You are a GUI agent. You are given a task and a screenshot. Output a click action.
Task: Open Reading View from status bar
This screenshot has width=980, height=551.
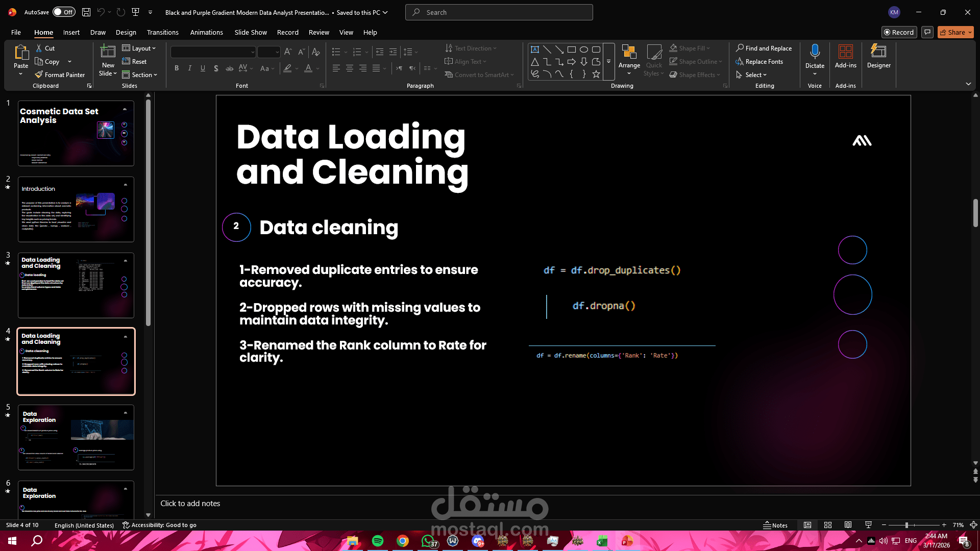(848, 525)
